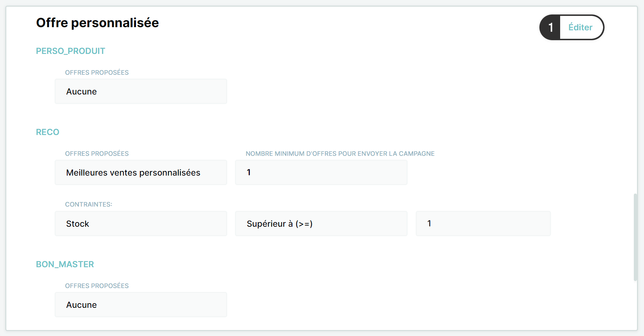This screenshot has height=336, width=644.
Task: Open the PERSO_PRODUIT section link
Action: tap(70, 51)
